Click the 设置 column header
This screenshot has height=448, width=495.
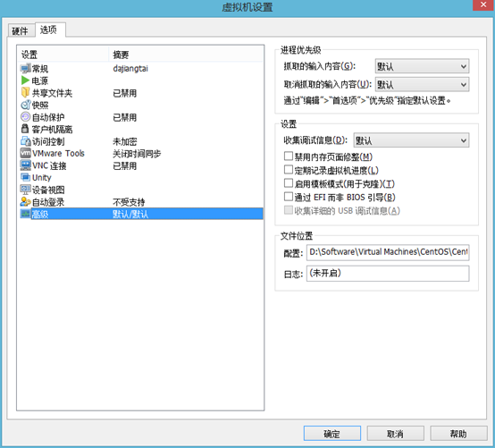click(63, 55)
